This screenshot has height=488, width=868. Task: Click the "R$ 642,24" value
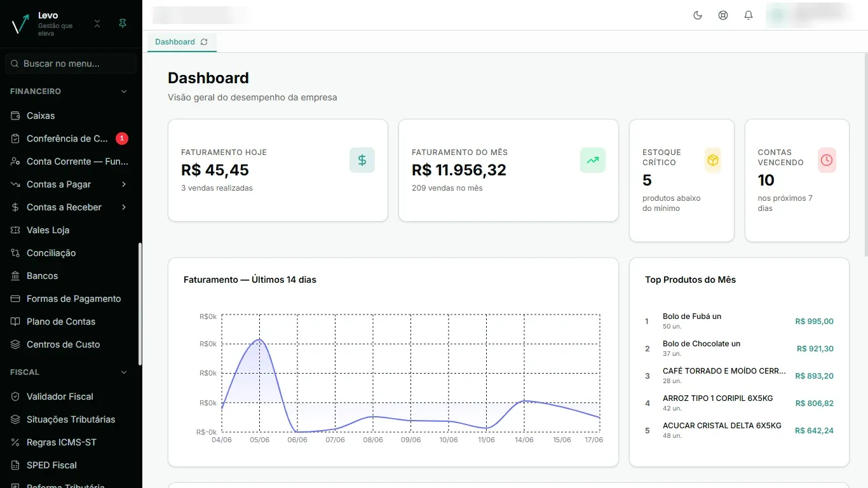(x=814, y=431)
